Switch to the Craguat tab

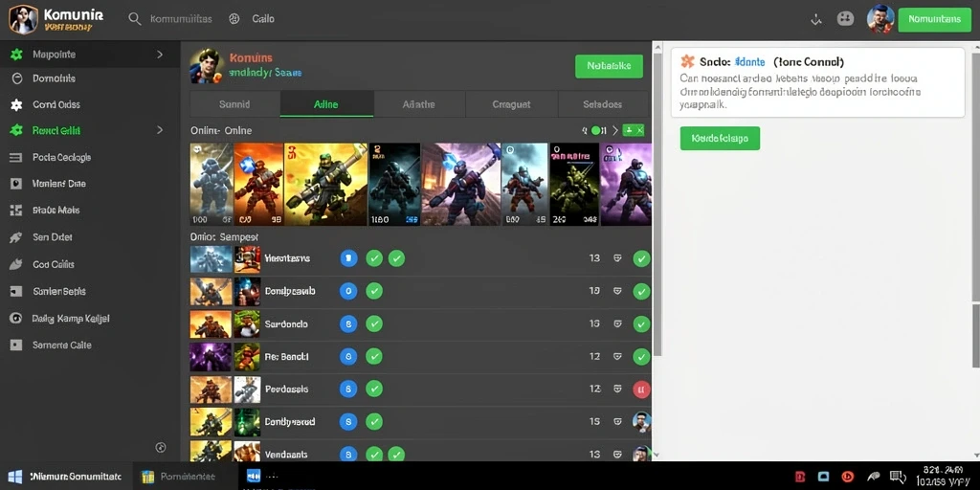pos(511,104)
